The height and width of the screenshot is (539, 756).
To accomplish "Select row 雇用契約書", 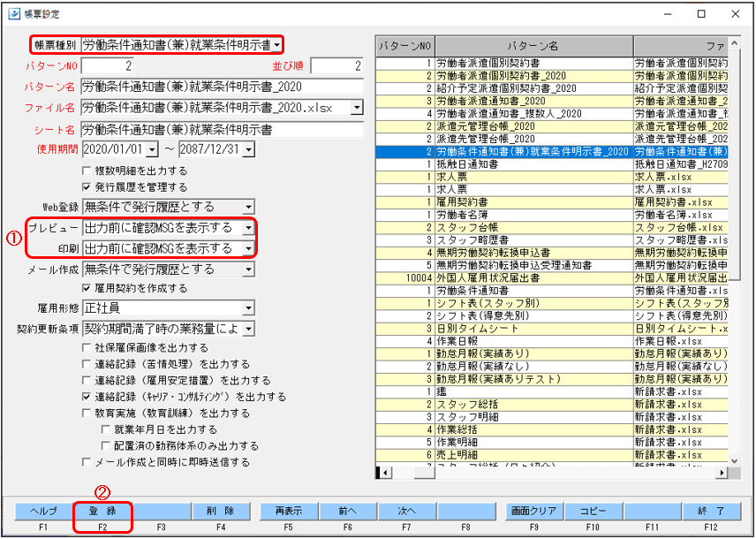I will tap(552, 202).
